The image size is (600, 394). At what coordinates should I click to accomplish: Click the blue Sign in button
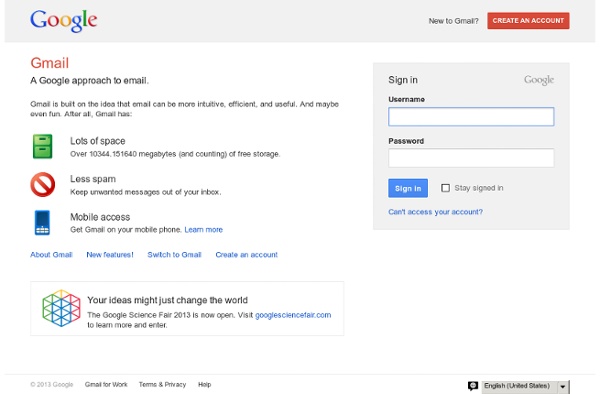(x=408, y=188)
